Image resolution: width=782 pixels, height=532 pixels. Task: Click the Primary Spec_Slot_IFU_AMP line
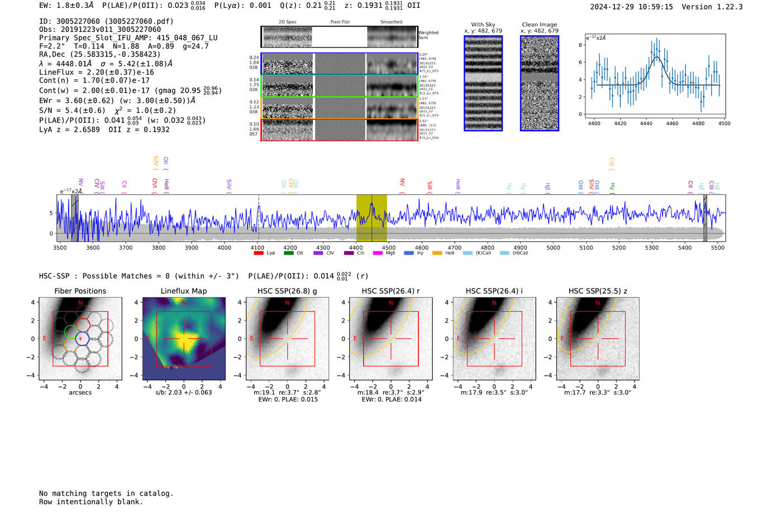coord(128,38)
